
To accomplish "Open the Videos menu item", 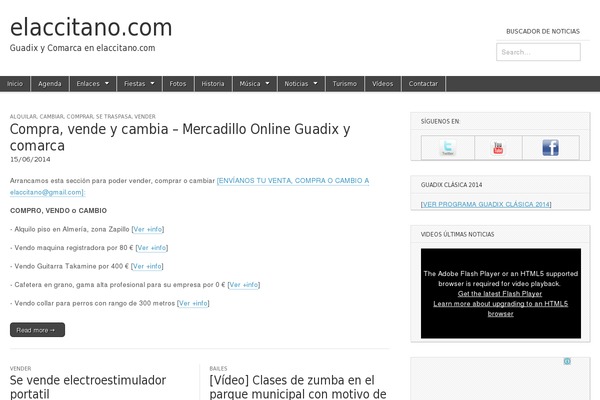I will point(383,83).
